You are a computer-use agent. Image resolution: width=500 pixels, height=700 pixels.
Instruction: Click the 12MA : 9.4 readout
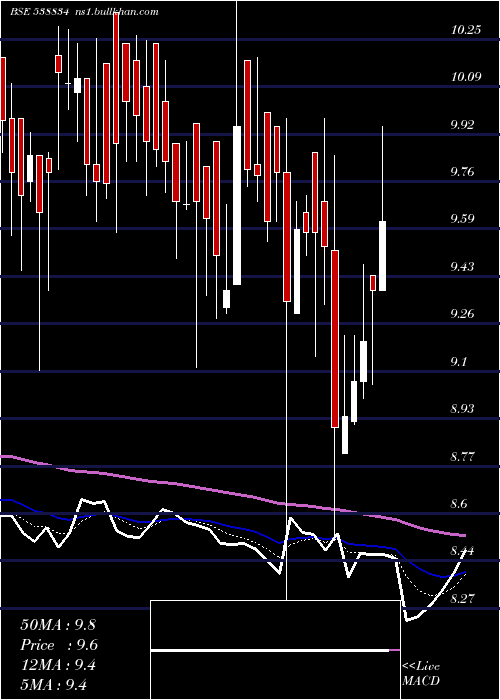58,665
